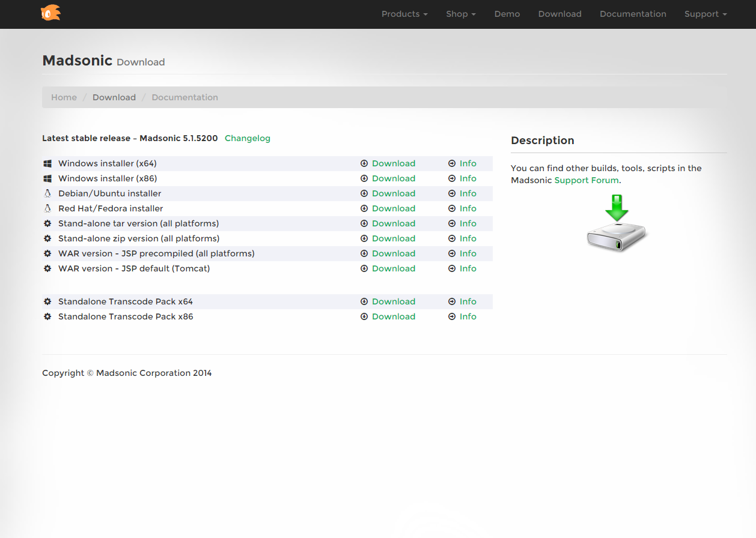This screenshot has height=538, width=756.
Task: Download WAR version JSP default (Tomcat)
Action: tap(393, 268)
